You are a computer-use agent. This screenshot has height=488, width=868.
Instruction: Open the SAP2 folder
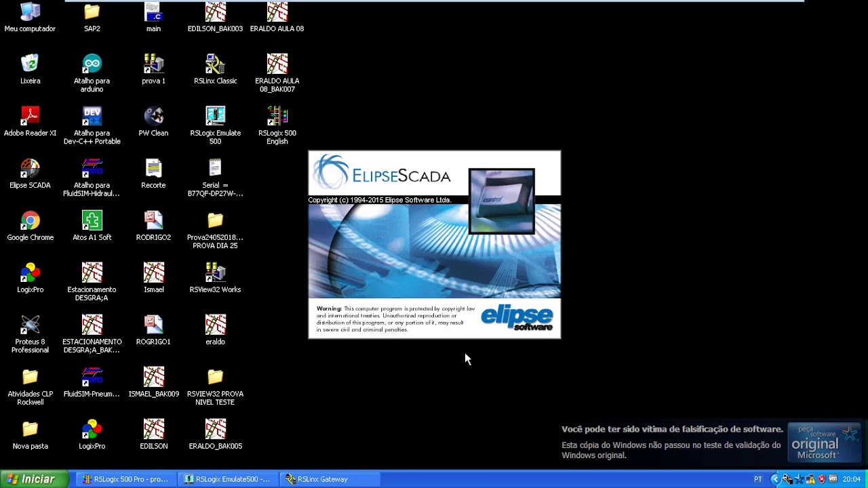coord(92,17)
